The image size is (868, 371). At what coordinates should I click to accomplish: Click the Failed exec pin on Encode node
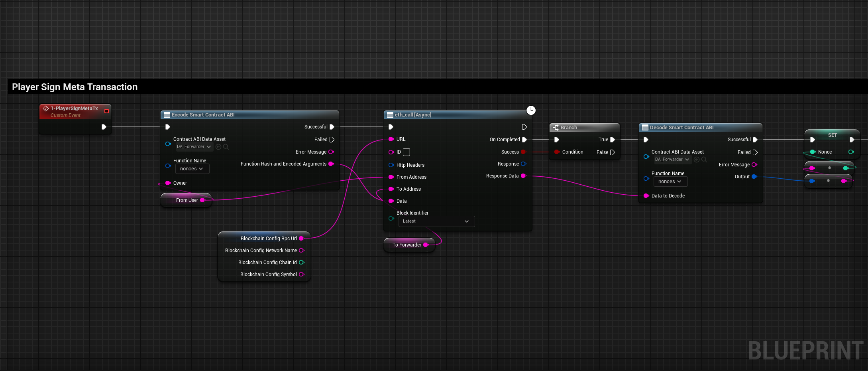[x=332, y=140]
